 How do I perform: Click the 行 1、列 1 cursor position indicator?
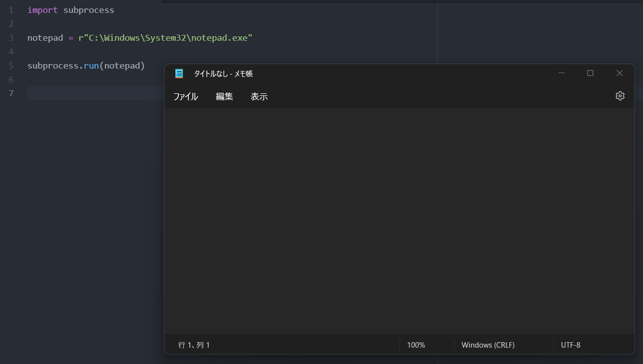[193, 345]
